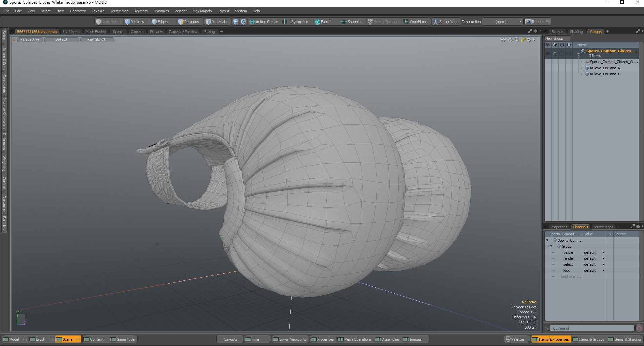
Task: Open Default shading style dropdown
Action: click(62, 40)
